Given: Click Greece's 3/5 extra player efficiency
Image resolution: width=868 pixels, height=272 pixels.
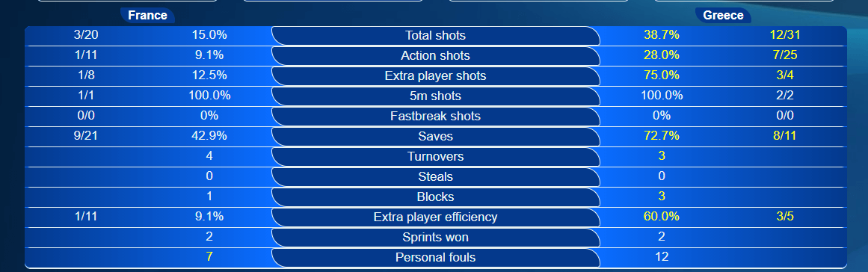Looking at the screenshot, I should point(785,216).
